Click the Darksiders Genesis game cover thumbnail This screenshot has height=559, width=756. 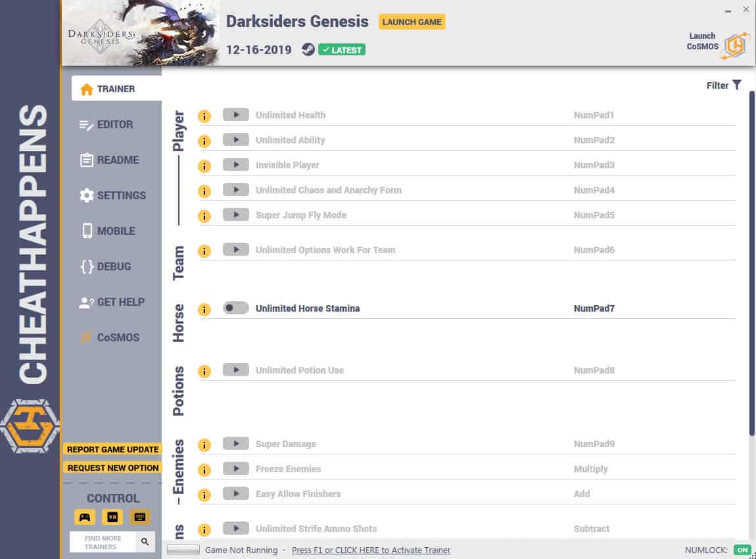coord(141,33)
